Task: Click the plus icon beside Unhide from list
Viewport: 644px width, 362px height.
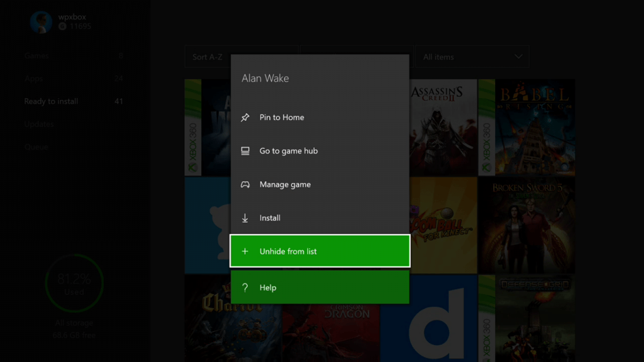Action: (x=245, y=251)
